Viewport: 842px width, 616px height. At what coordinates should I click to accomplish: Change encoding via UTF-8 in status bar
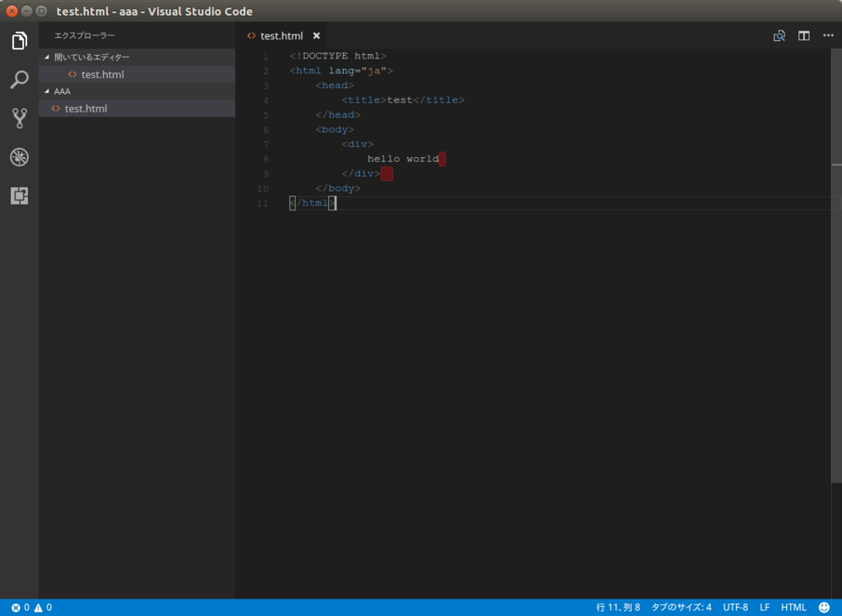pyautogui.click(x=735, y=608)
